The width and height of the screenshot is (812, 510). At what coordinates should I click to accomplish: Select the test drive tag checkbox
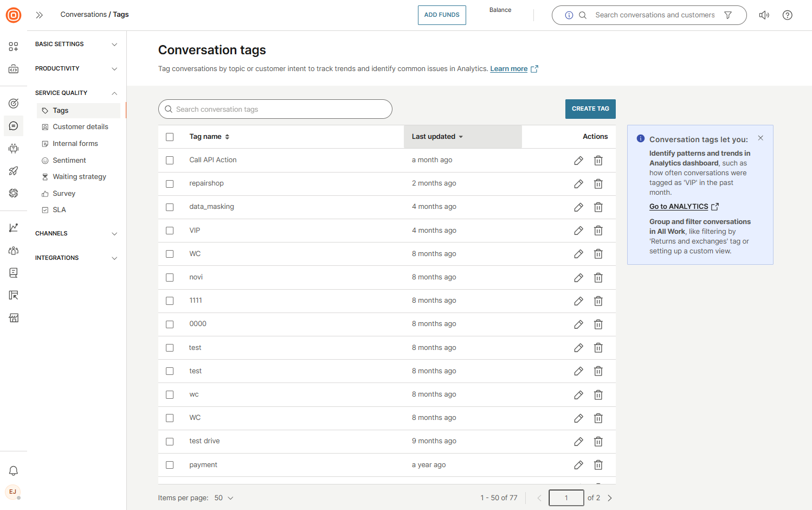click(170, 442)
